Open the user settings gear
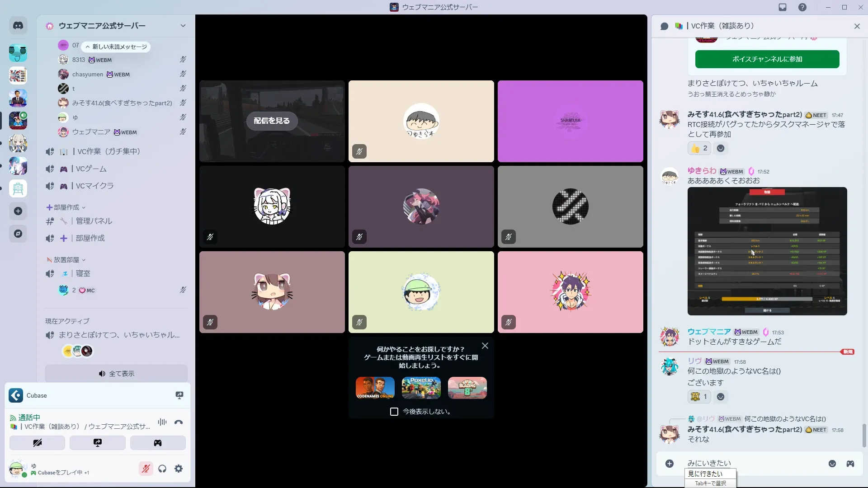This screenshot has height=488, width=868. coord(179,469)
